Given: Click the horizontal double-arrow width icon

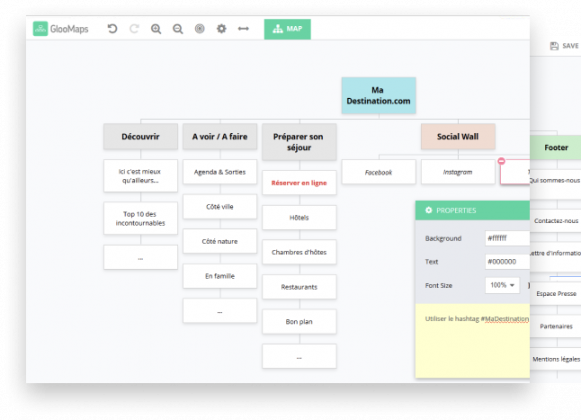Looking at the screenshot, I should pyautogui.click(x=243, y=29).
